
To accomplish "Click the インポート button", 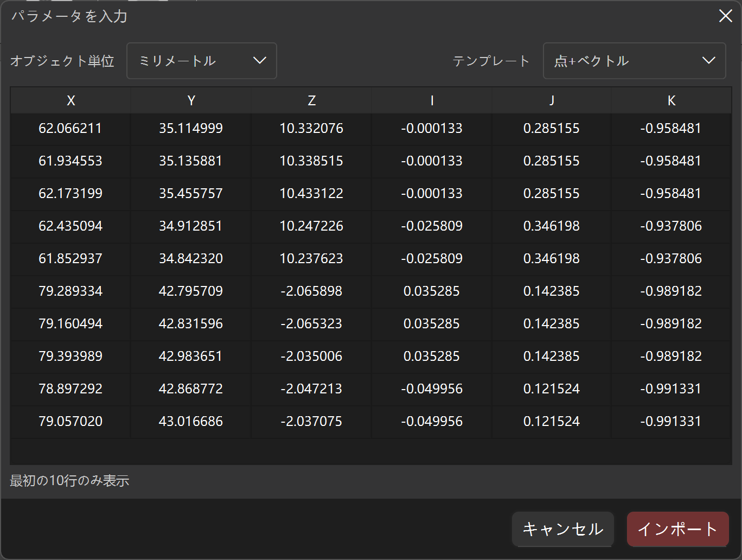I will pyautogui.click(x=677, y=529).
